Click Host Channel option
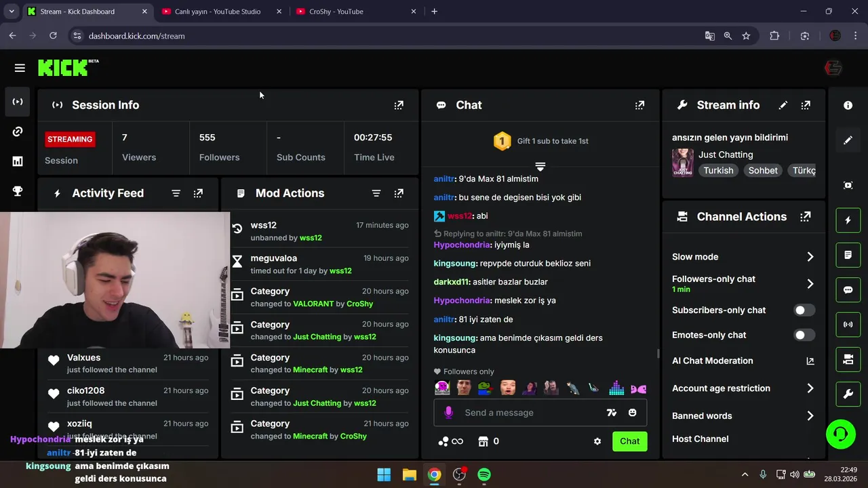This screenshot has width=868, height=488. click(x=701, y=439)
